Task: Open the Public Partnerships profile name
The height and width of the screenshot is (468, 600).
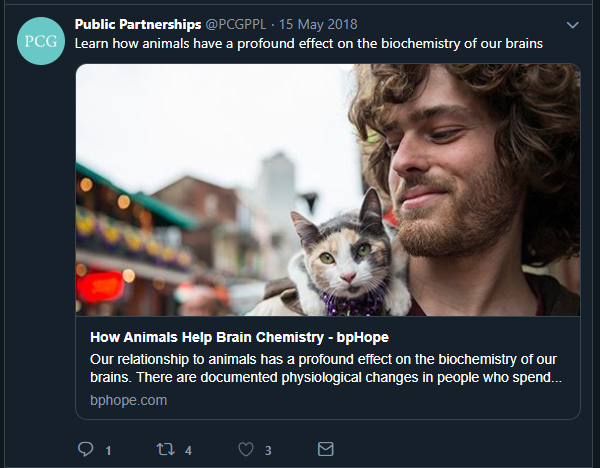Action: click(x=138, y=23)
